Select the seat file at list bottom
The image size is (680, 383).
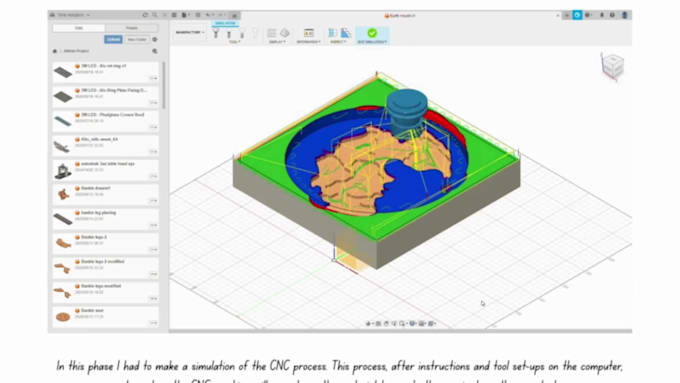[105, 317]
